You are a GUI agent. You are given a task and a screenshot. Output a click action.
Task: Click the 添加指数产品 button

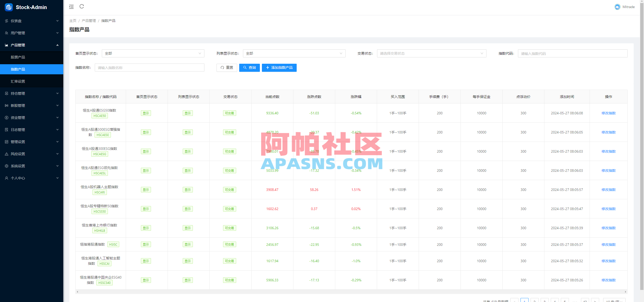coord(279,68)
